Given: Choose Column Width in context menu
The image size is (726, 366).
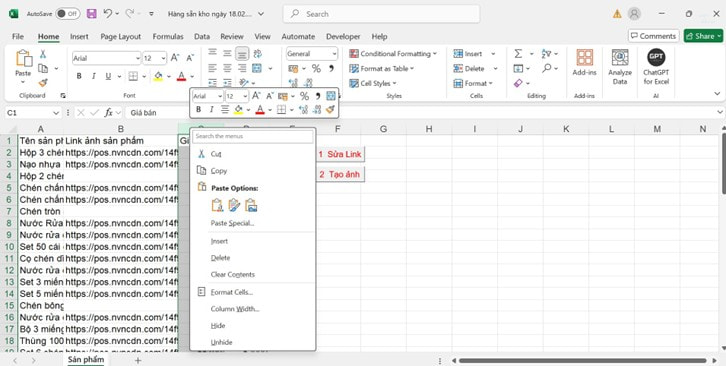Looking at the screenshot, I should (x=253, y=309).
